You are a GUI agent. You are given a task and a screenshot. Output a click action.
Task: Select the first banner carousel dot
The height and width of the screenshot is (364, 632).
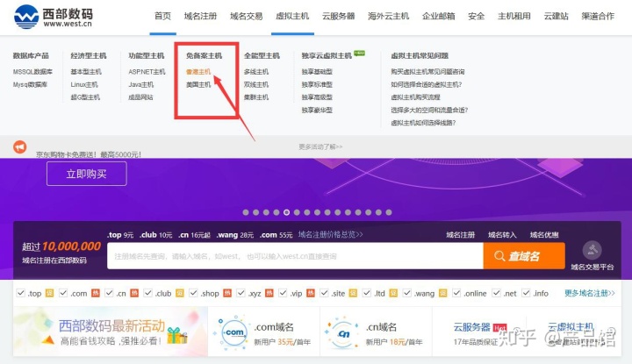[x=246, y=212]
